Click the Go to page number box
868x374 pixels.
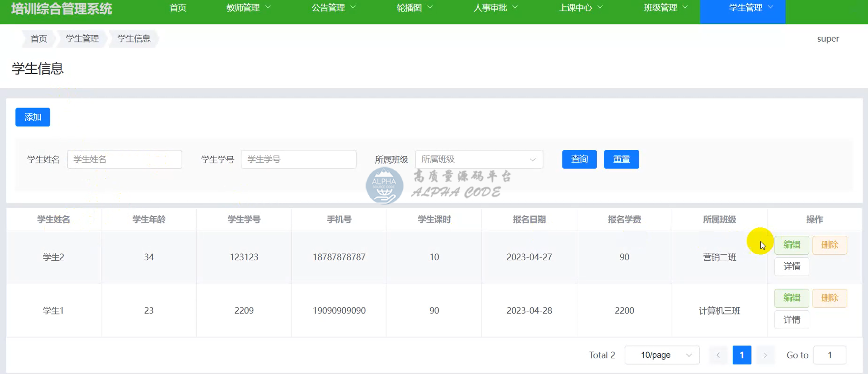(830, 355)
